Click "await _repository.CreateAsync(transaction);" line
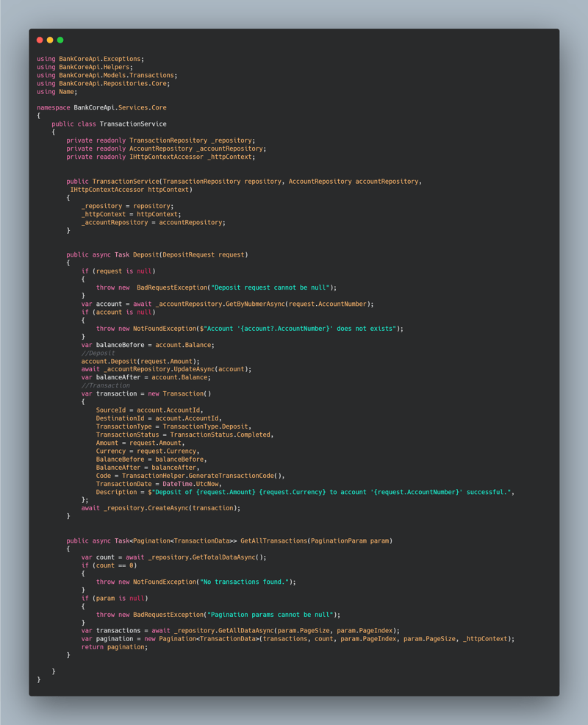Viewport: 588px width, 725px height. pyautogui.click(x=161, y=508)
